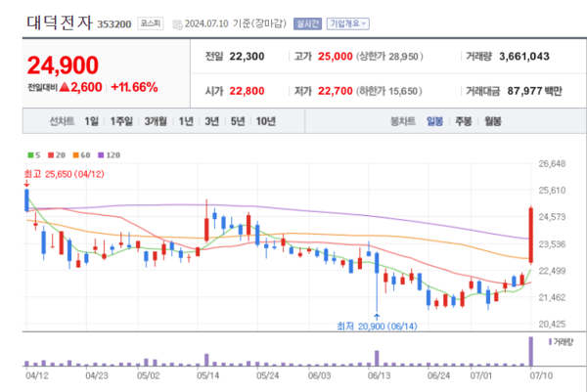Click the +11.66% change value
The width and height of the screenshot is (587, 392).
[134, 87]
